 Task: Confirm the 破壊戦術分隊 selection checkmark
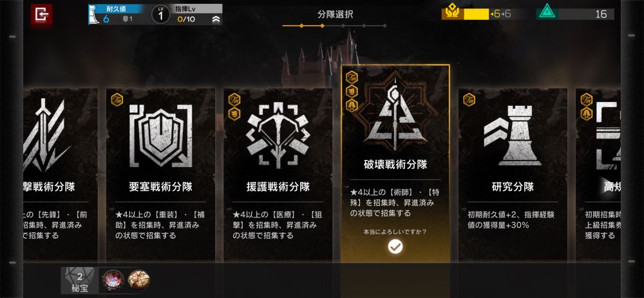[x=395, y=246]
